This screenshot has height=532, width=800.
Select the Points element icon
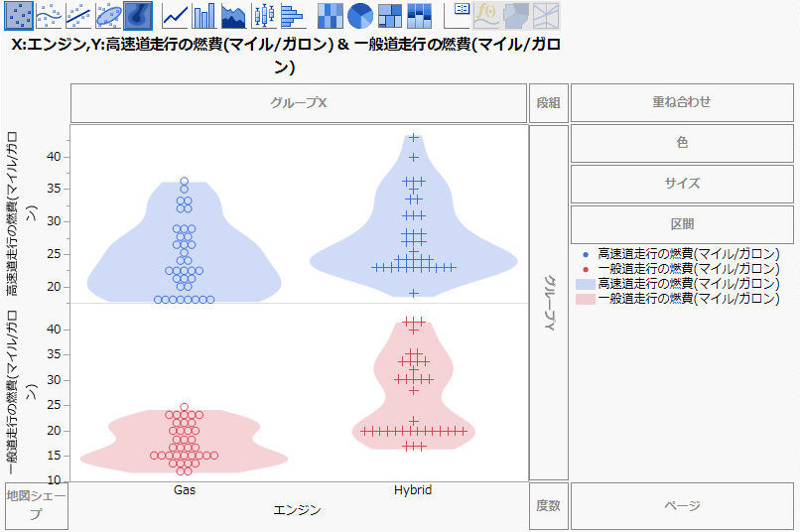tap(19, 15)
